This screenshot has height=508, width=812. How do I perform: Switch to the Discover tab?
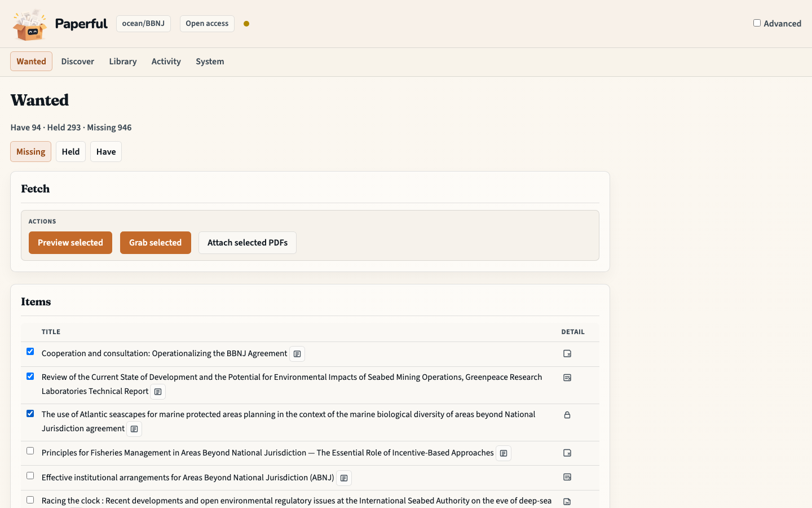point(78,62)
